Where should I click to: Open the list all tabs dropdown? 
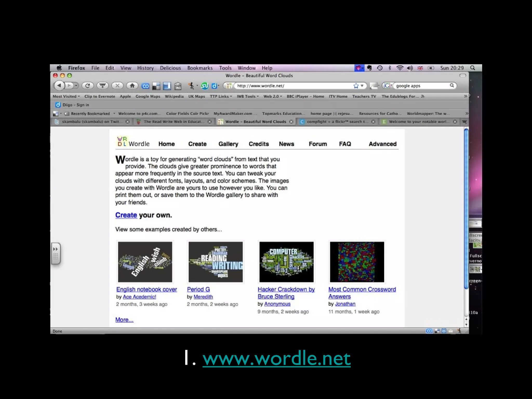464,122
